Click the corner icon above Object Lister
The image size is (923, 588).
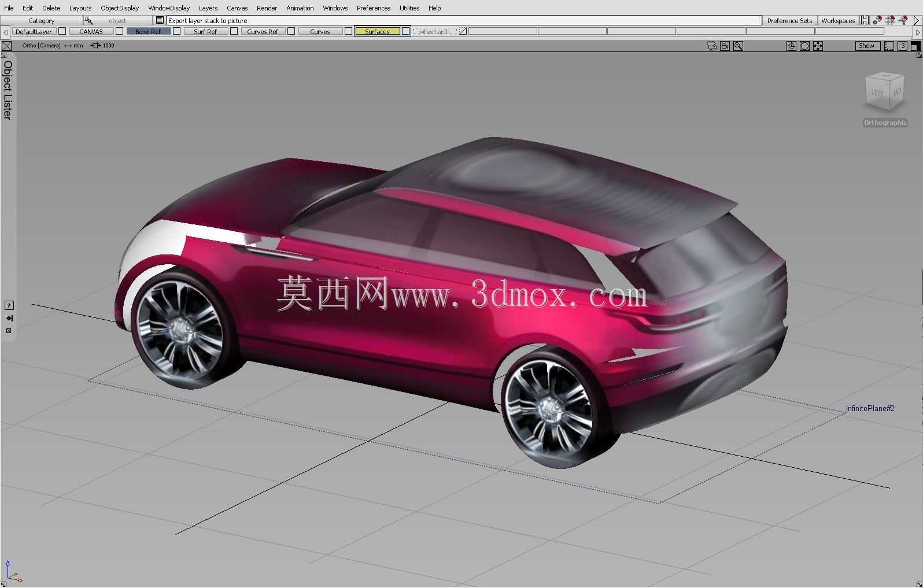click(x=4, y=55)
